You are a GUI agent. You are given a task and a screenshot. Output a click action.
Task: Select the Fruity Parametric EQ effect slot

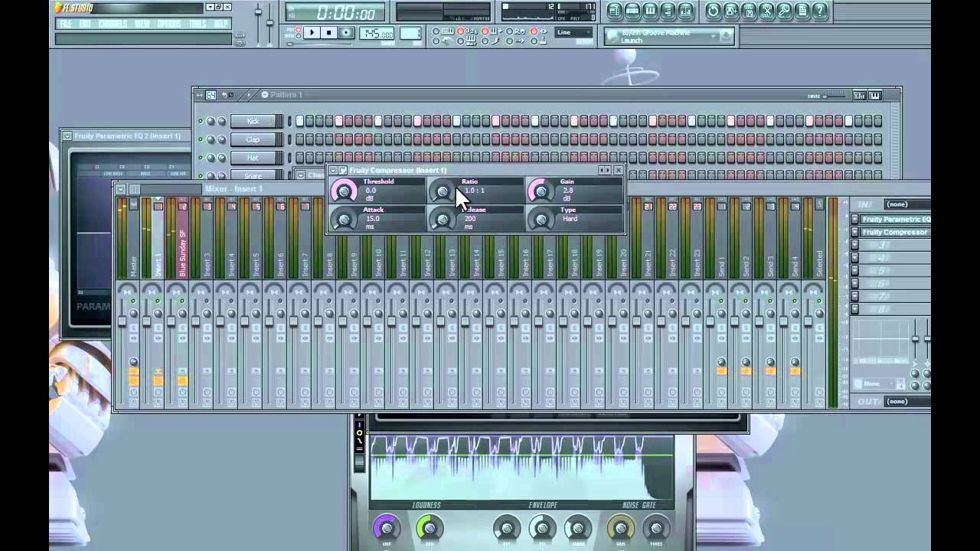(895, 220)
